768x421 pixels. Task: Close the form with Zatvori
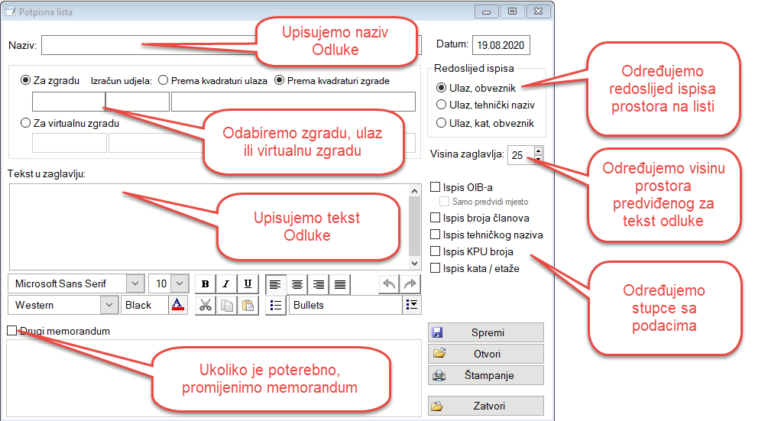[x=486, y=406]
